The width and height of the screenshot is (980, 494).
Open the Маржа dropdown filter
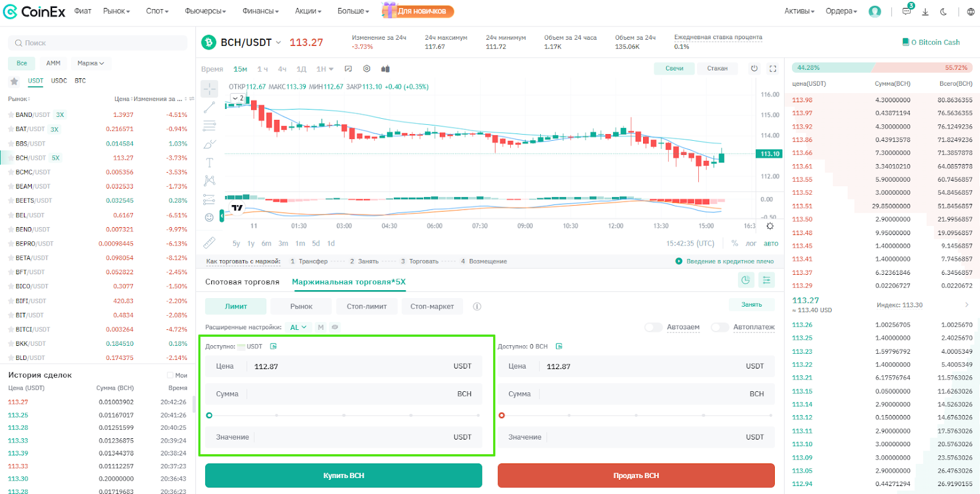point(91,63)
